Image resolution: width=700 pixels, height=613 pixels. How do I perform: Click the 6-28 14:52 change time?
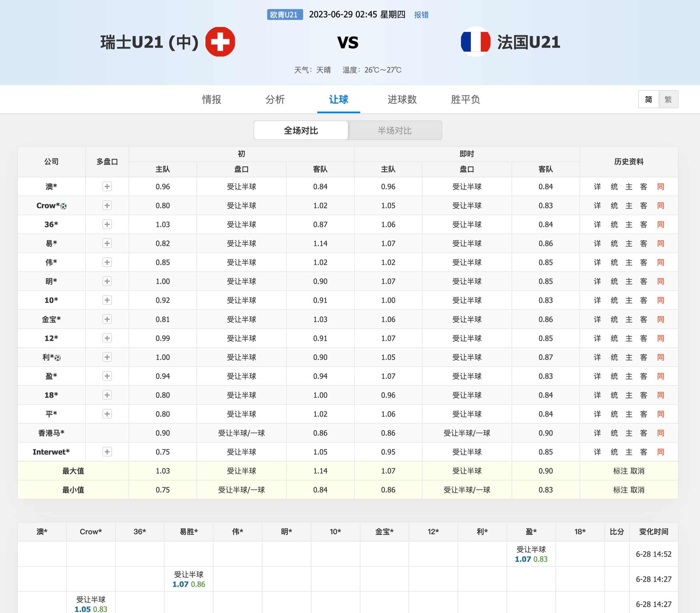pos(654,554)
